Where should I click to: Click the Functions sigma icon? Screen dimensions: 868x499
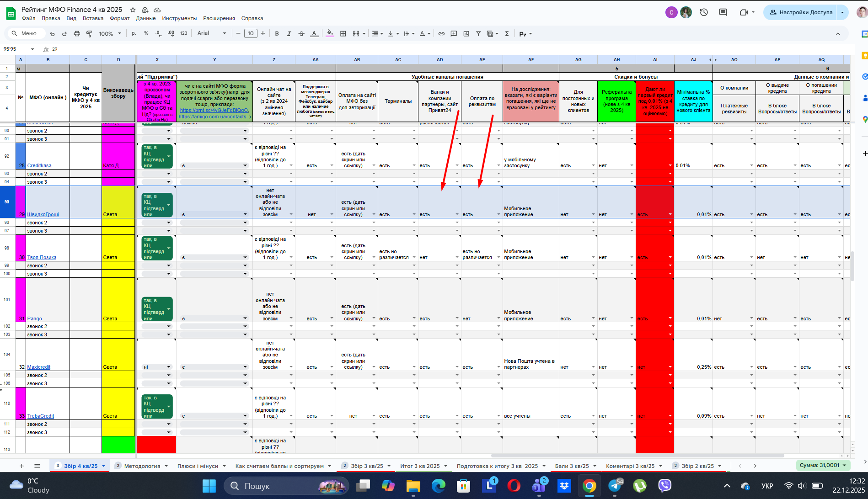click(507, 34)
